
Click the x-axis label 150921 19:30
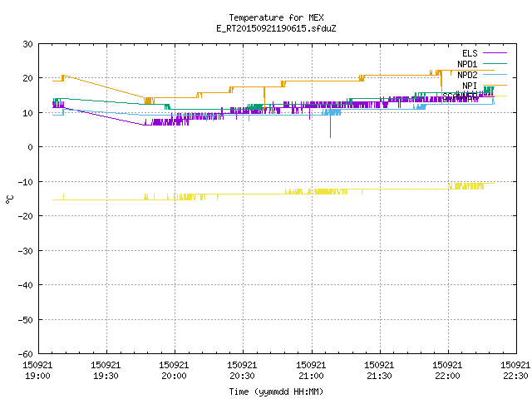tap(106, 371)
